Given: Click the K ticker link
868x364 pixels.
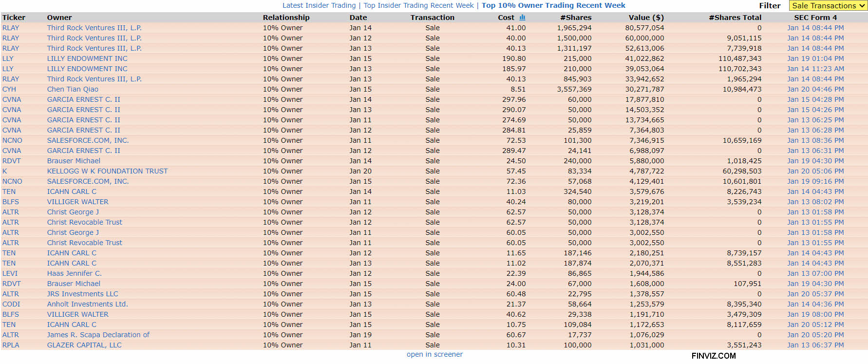Looking at the screenshot, I should click(x=5, y=171).
